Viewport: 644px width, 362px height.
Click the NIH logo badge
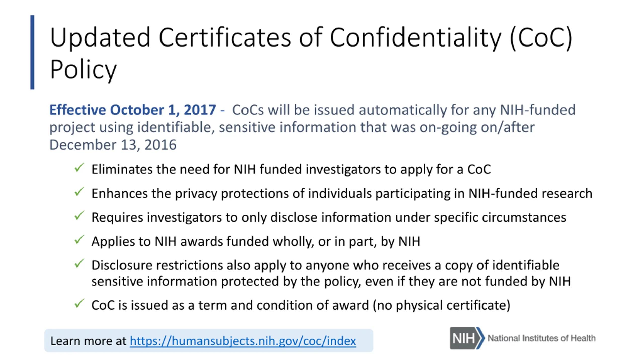coord(467,338)
